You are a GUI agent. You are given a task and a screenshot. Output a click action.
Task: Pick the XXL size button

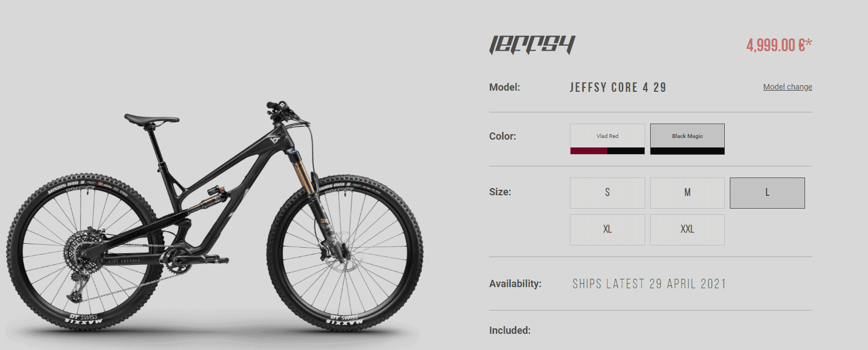pyautogui.click(x=687, y=230)
